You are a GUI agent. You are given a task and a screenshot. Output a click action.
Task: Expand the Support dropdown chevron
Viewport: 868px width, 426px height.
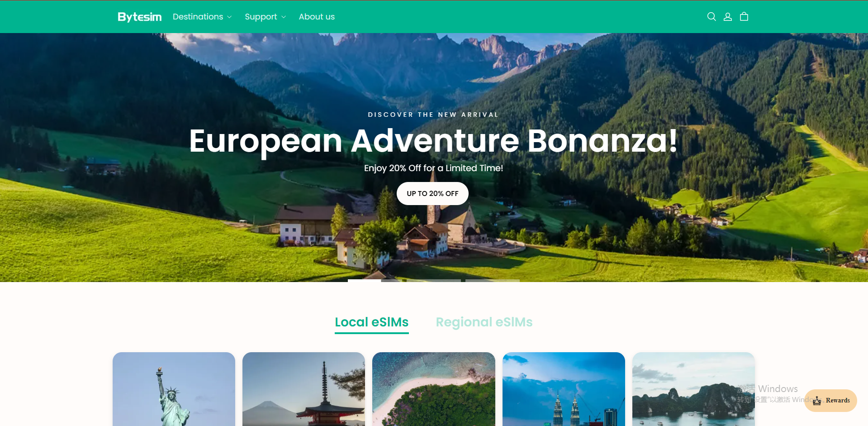click(284, 17)
